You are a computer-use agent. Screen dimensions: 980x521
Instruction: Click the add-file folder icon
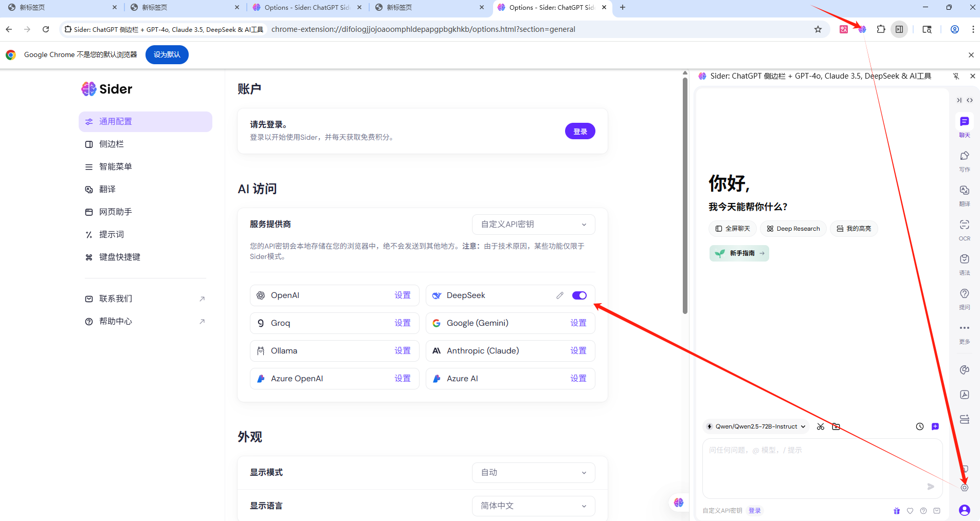[836, 426]
